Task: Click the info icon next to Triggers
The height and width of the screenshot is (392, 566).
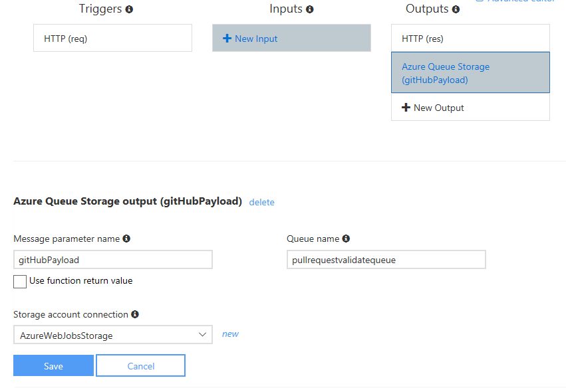Action: [129, 10]
